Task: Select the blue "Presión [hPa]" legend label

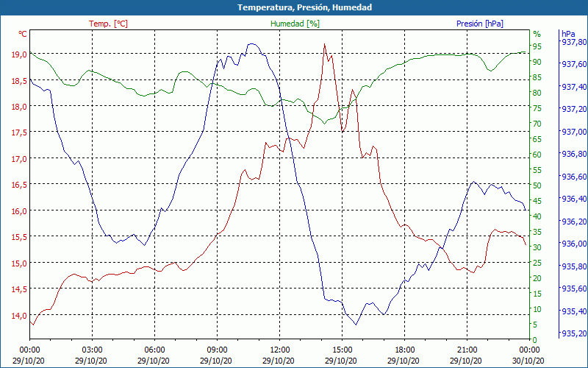Action: click(x=480, y=24)
